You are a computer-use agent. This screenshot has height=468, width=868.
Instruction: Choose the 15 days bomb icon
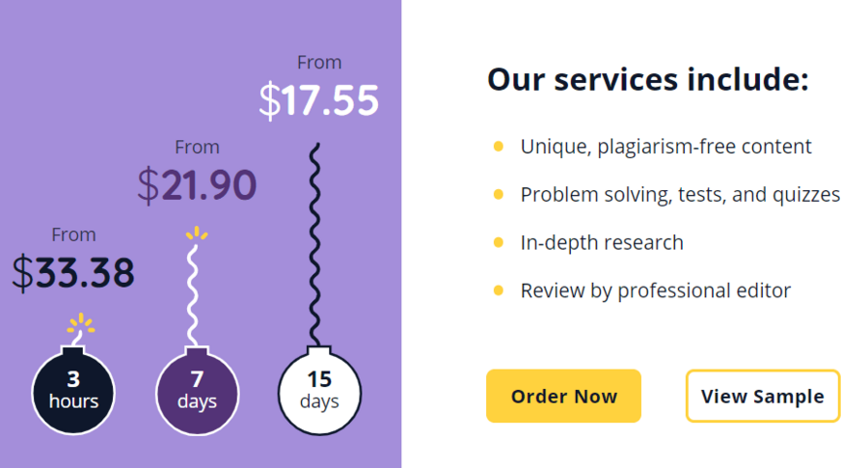tap(319, 391)
